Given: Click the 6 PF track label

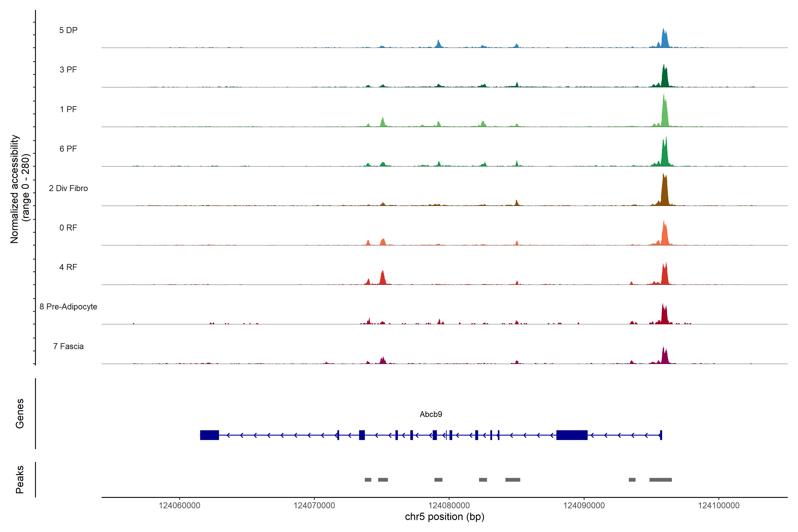Looking at the screenshot, I should [x=68, y=149].
